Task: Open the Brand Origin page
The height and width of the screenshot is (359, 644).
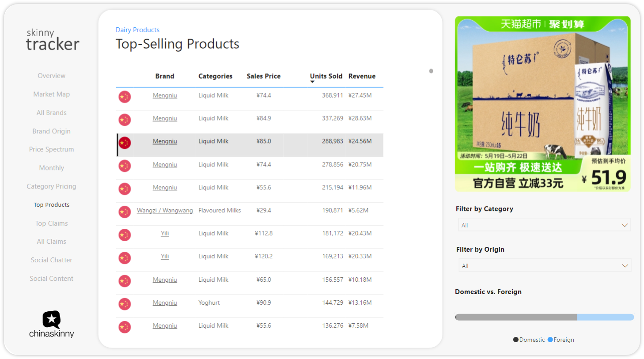Action: (x=51, y=131)
